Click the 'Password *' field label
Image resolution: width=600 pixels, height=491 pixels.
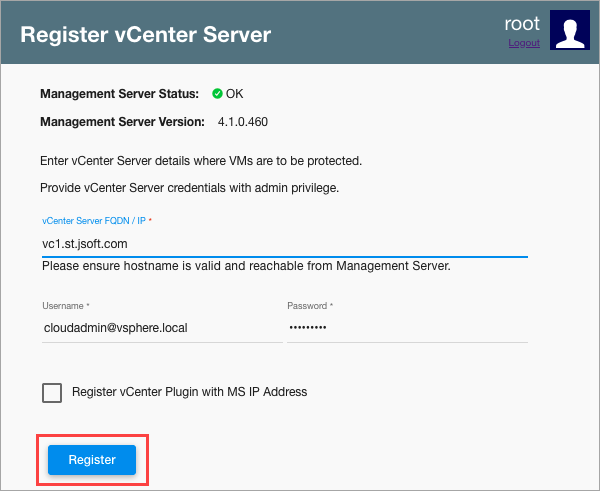tap(310, 305)
